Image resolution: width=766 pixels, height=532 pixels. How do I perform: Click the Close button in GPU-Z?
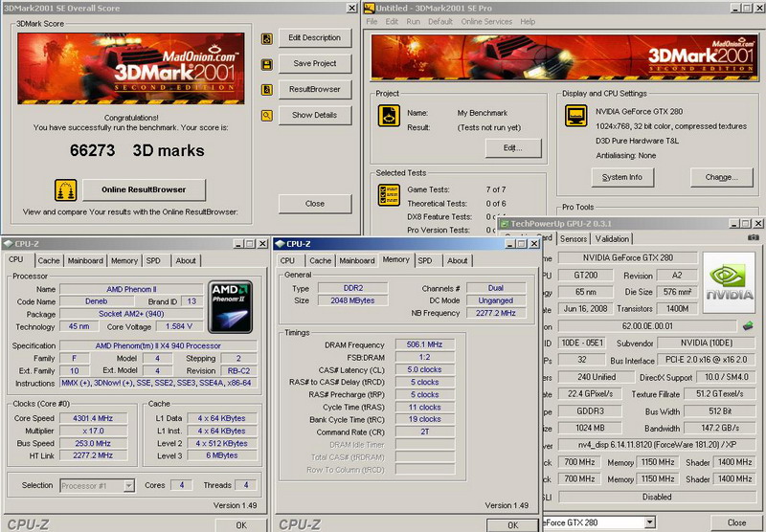[x=736, y=522]
